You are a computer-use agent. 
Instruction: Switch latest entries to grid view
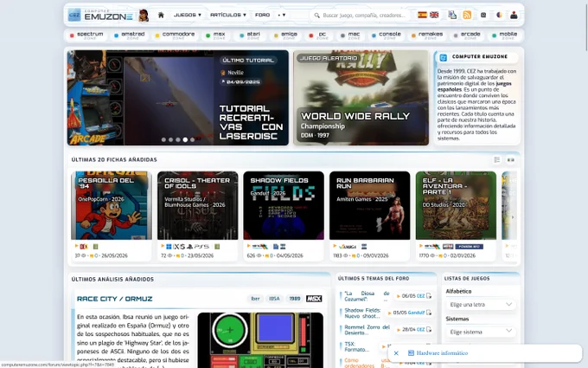pyautogui.click(x=511, y=160)
